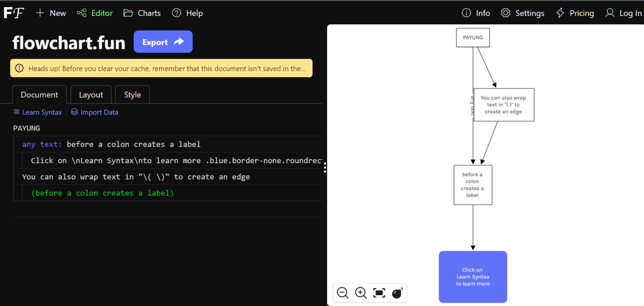View the Info page

[475, 13]
